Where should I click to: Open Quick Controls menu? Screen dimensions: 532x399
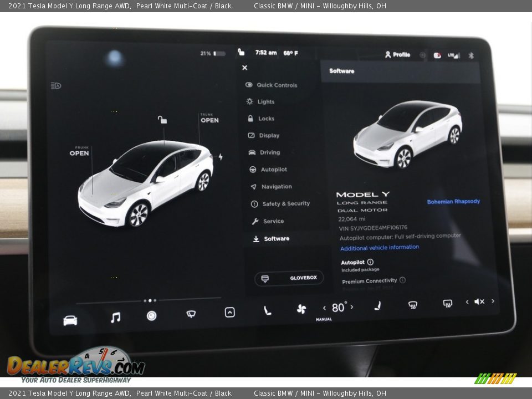tap(272, 85)
